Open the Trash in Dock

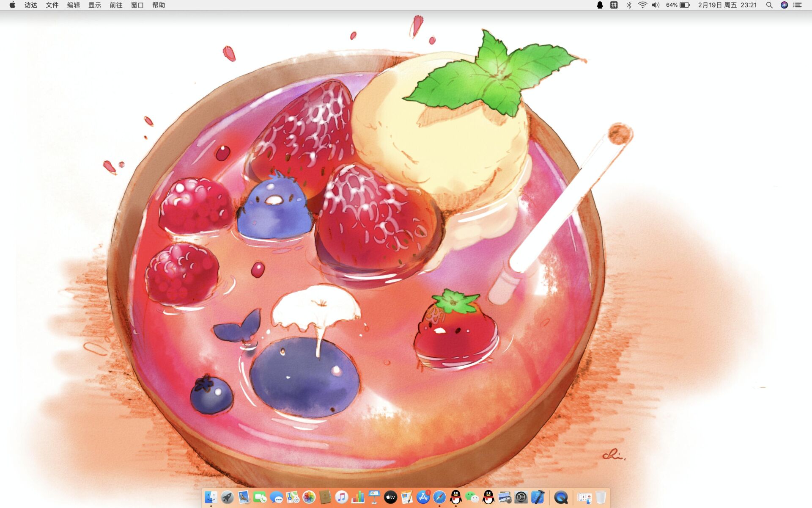(x=601, y=497)
